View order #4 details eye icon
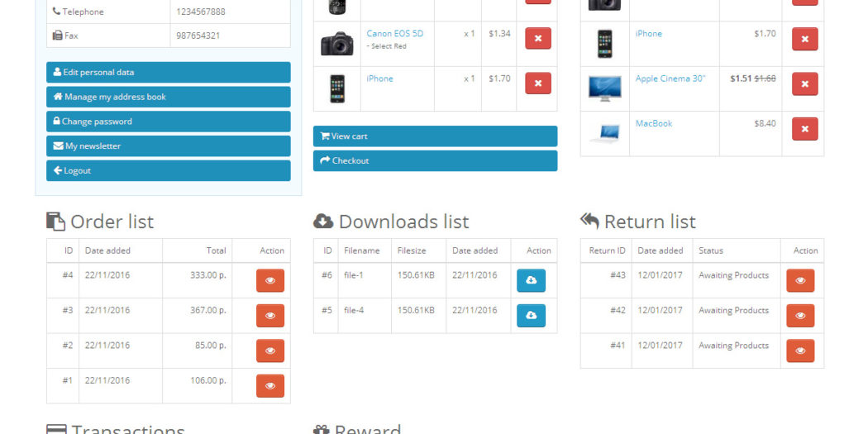Viewport: 868px width, 434px height. point(270,280)
